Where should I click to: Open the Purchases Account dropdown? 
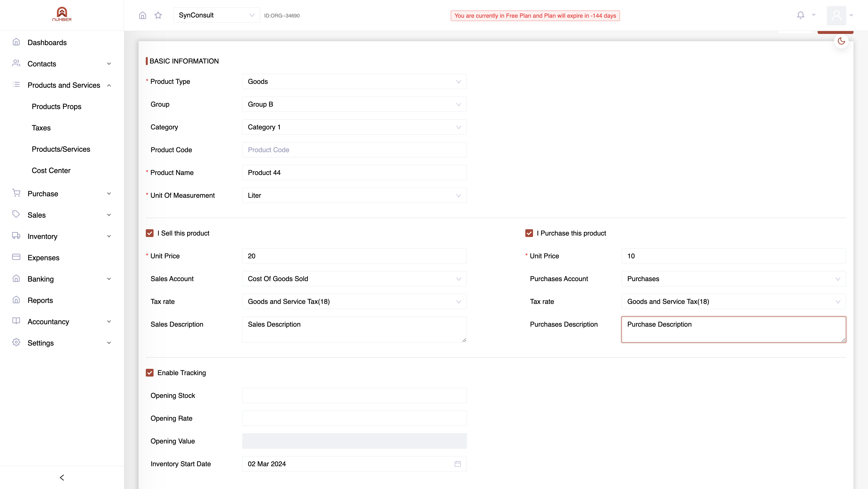click(x=734, y=279)
